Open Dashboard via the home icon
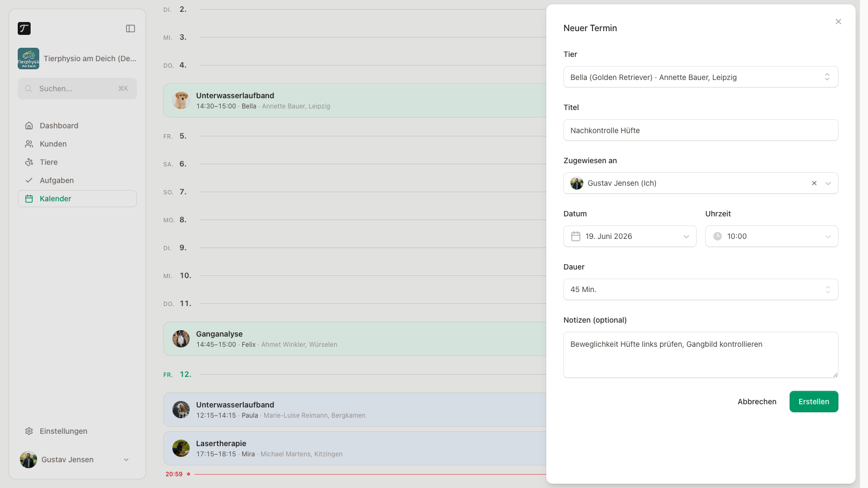 pyautogui.click(x=29, y=126)
